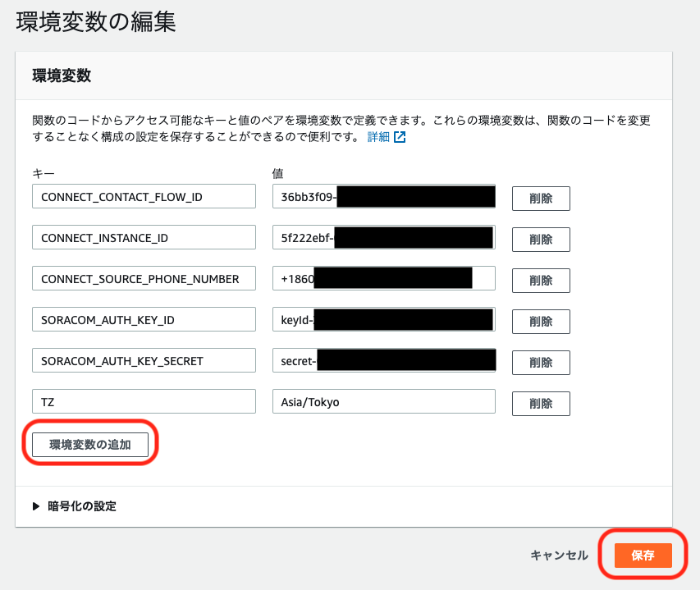Focus the TZ key field
The image size is (700, 590).
tap(144, 401)
